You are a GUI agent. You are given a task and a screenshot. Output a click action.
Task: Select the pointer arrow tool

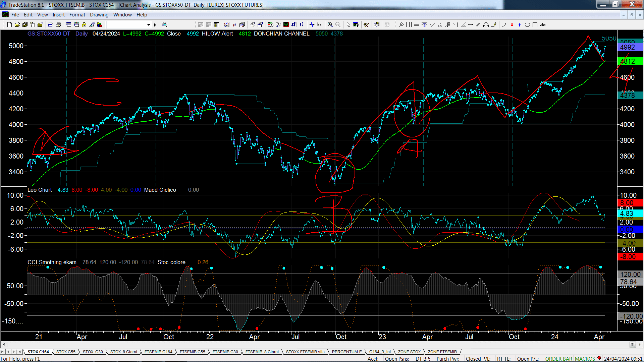pos(348,24)
